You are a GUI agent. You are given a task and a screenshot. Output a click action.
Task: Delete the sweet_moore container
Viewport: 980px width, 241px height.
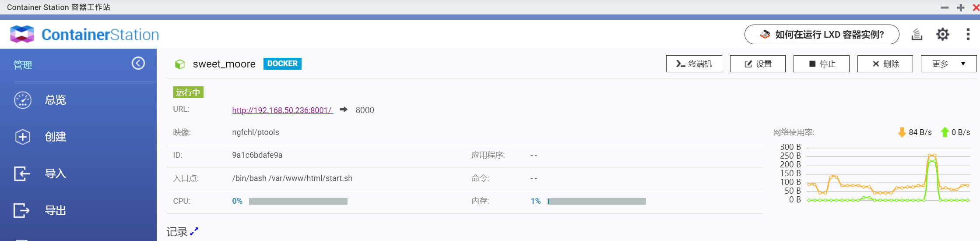[885, 64]
